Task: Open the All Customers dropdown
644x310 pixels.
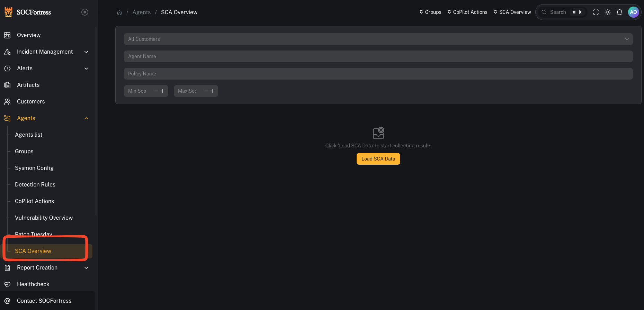Action: pyautogui.click(x=378, y=39)
